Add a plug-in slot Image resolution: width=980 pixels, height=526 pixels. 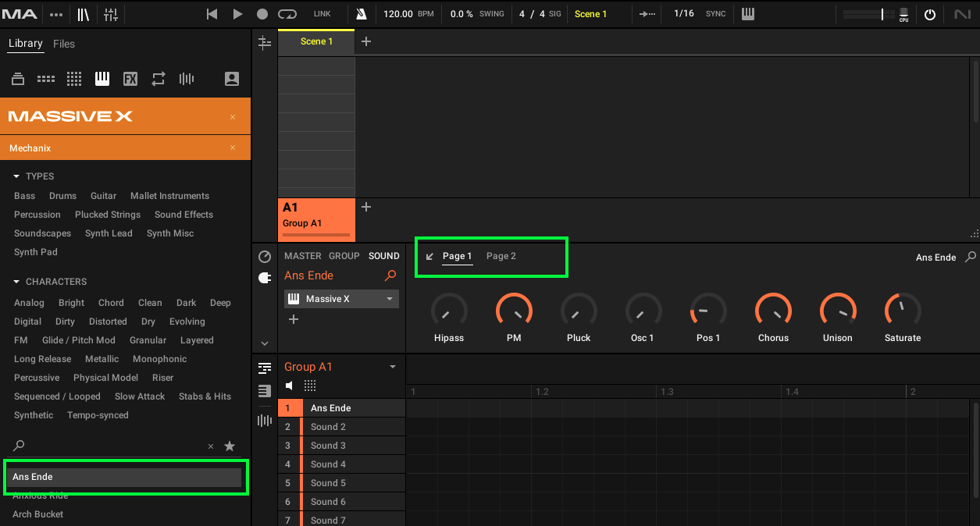[x=294, y=319]
